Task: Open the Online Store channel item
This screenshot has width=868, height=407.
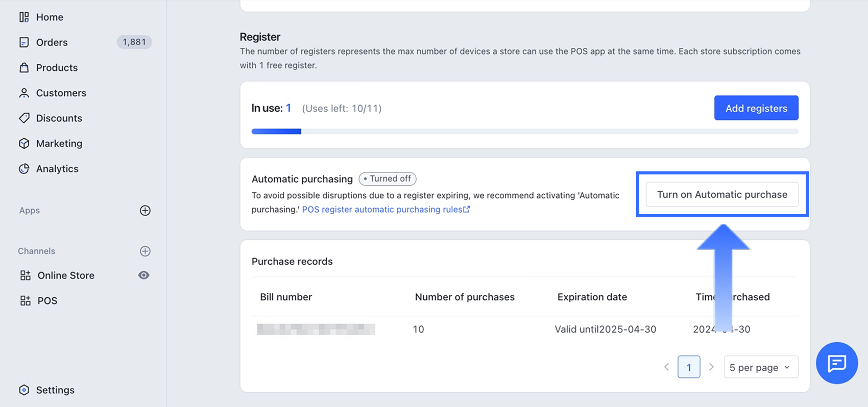Action: 65,275
